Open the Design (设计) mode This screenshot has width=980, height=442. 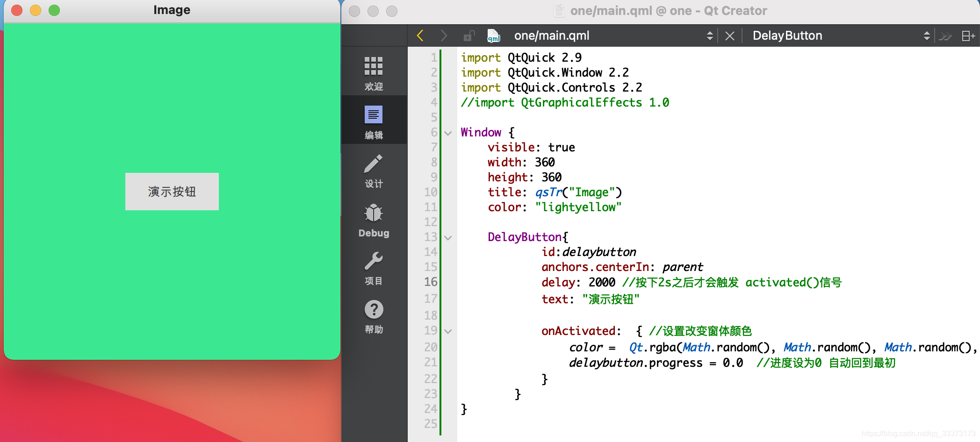click(374, 171)
